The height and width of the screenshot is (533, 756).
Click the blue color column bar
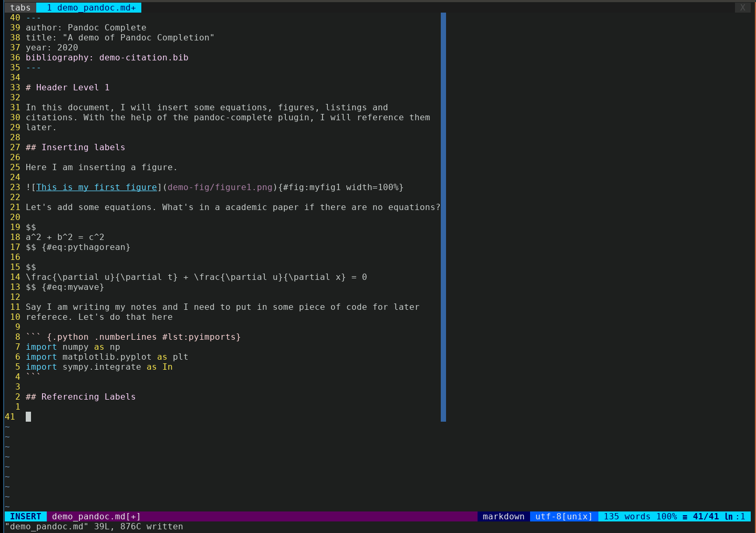coord(443,217)
